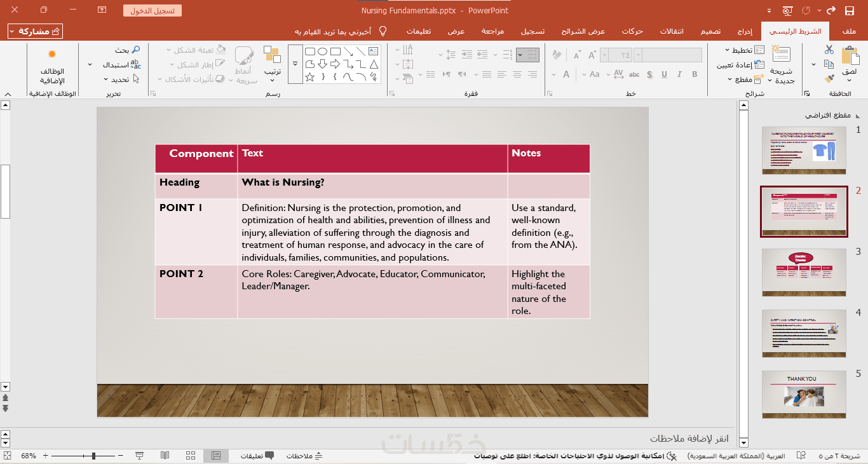The width and height of the screenshot is (868, 464).
Task: Switch to Reading view in status bar
Action: click(x=165, y=456)
